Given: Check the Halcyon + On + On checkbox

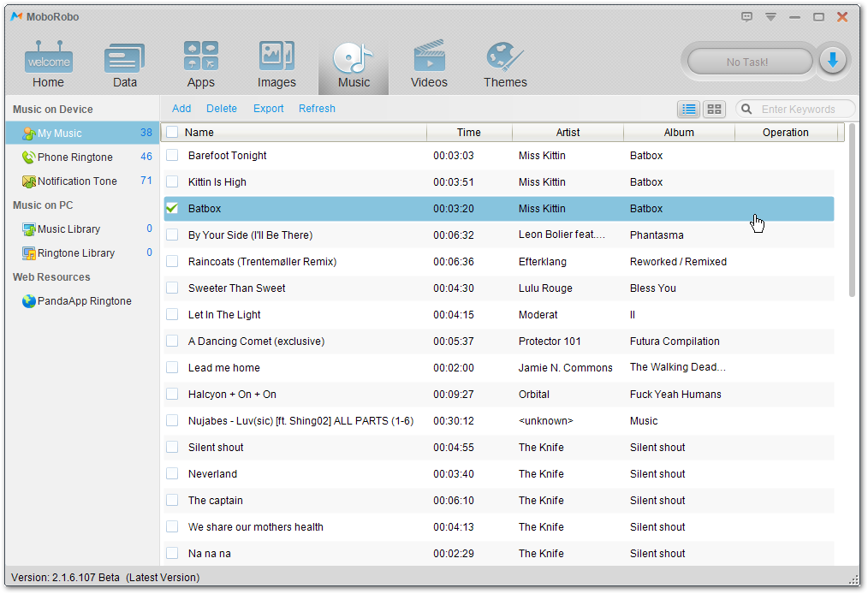Looking at the screenshot, I should point(172,395).
